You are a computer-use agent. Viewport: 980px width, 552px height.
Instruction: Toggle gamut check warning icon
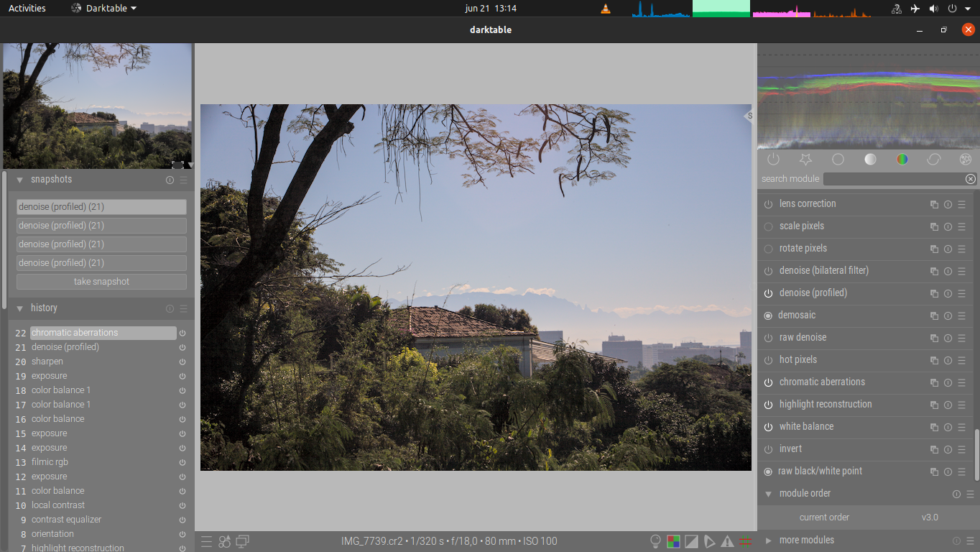point(727,541)
